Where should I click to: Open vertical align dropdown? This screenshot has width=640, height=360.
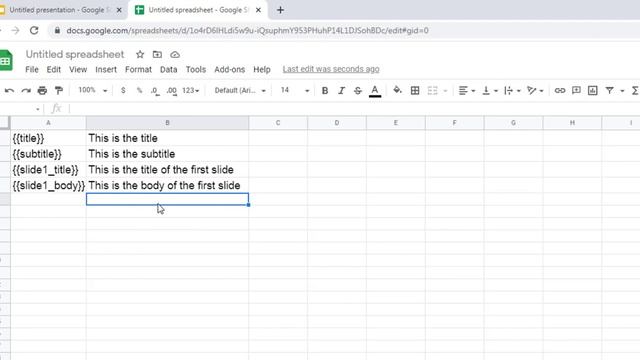(489, 91)
